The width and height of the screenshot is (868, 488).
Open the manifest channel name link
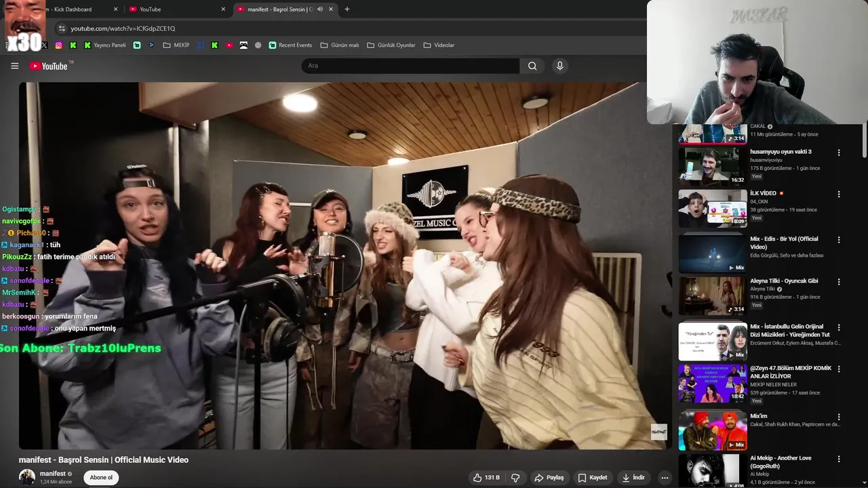53,474
